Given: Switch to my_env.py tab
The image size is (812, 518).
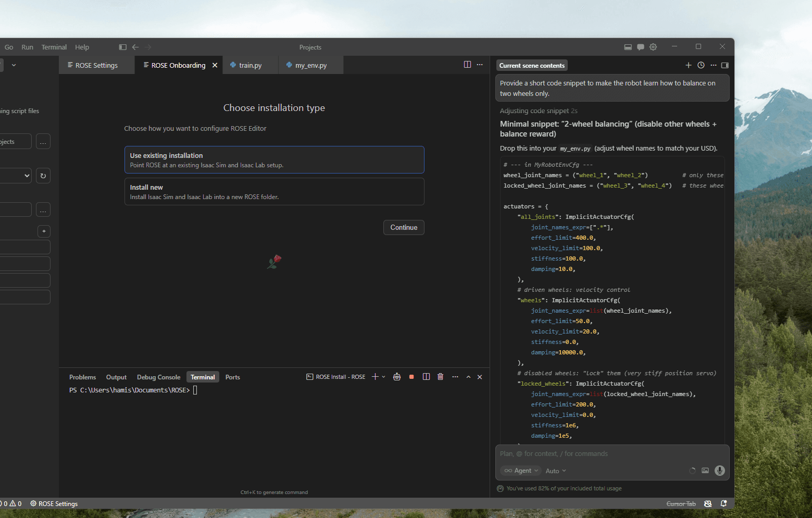Looking at the screenshot, I should click(x=311, y=65).
